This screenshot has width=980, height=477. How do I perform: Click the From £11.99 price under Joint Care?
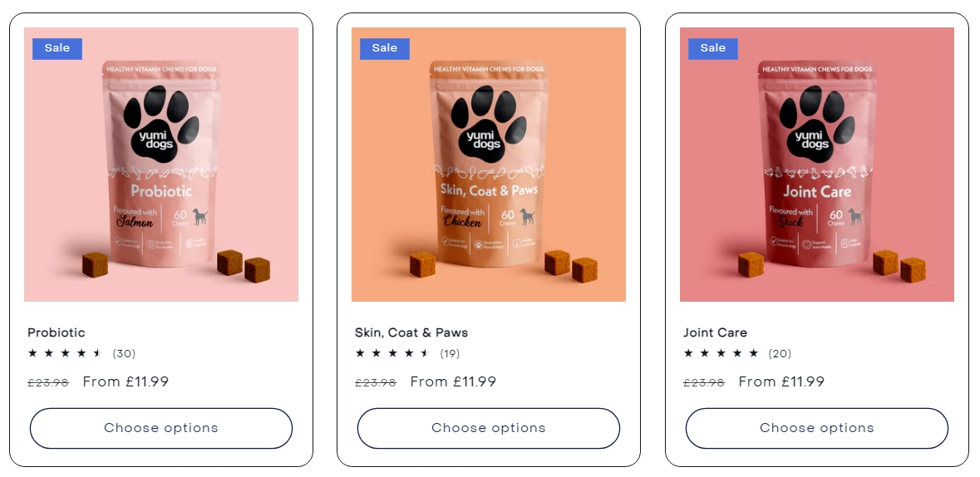tap(781, 382)
